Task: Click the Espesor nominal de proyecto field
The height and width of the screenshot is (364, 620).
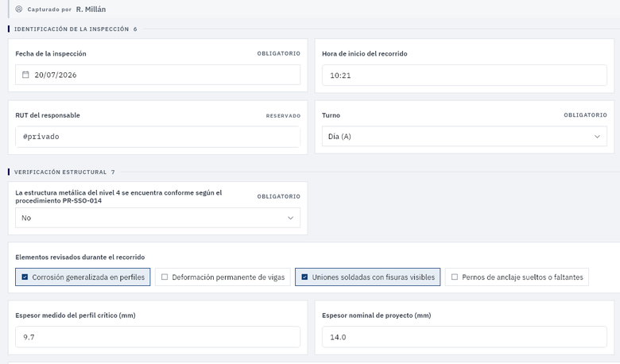Action: (464, 337)
